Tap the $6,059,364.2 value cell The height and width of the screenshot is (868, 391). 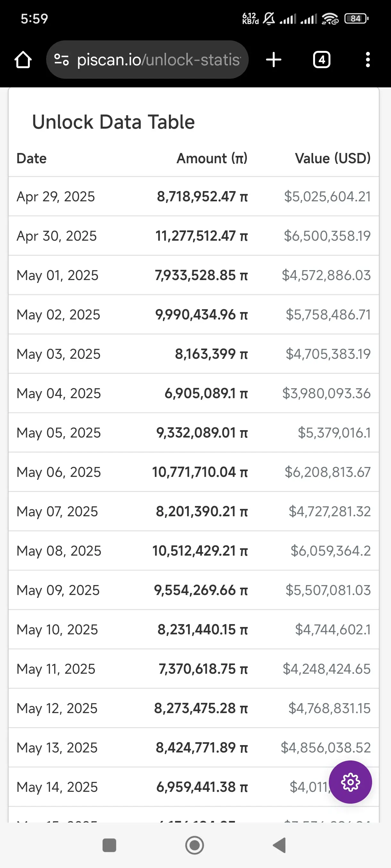(x=331, y=551)
